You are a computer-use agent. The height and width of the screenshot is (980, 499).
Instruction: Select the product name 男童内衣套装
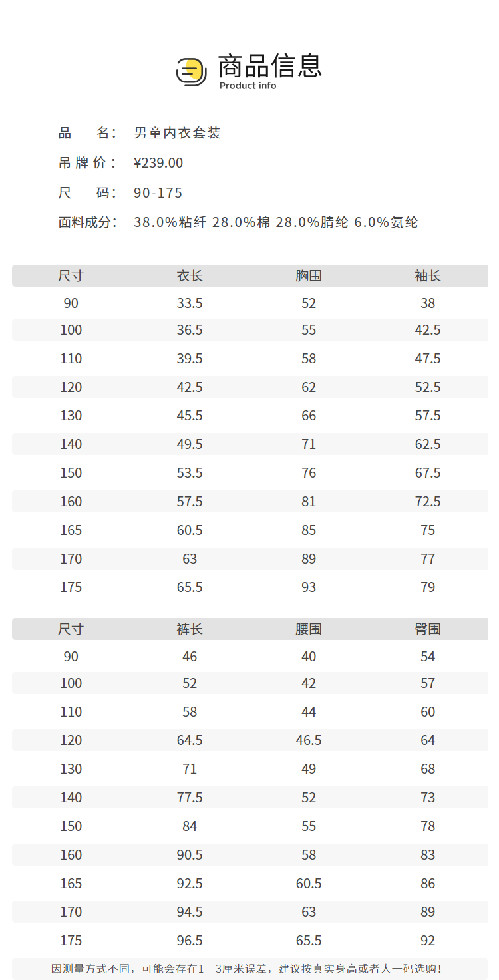click(177, 133)
